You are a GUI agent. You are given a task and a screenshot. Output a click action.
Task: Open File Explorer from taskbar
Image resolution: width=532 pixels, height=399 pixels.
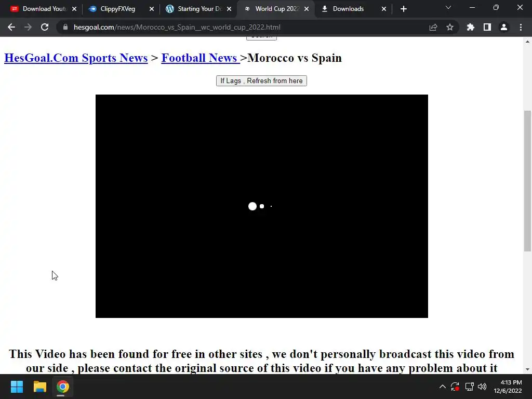coord(39,387)
